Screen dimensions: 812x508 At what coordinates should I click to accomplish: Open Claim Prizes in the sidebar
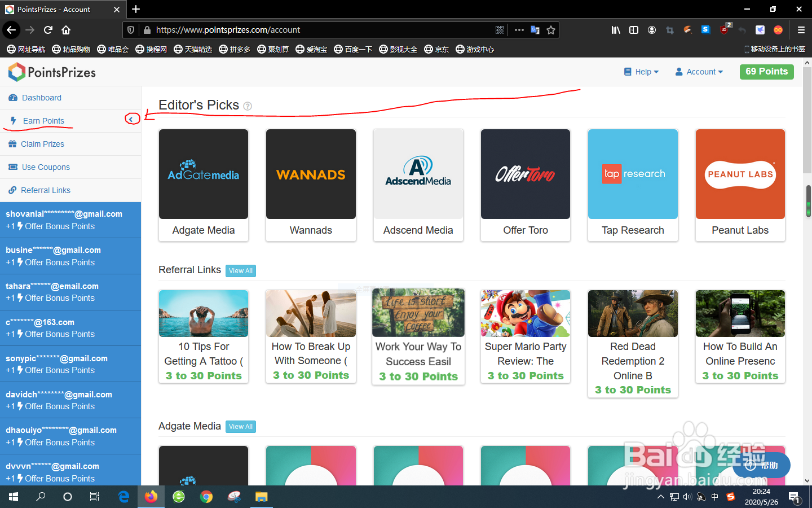coord(70,144)
